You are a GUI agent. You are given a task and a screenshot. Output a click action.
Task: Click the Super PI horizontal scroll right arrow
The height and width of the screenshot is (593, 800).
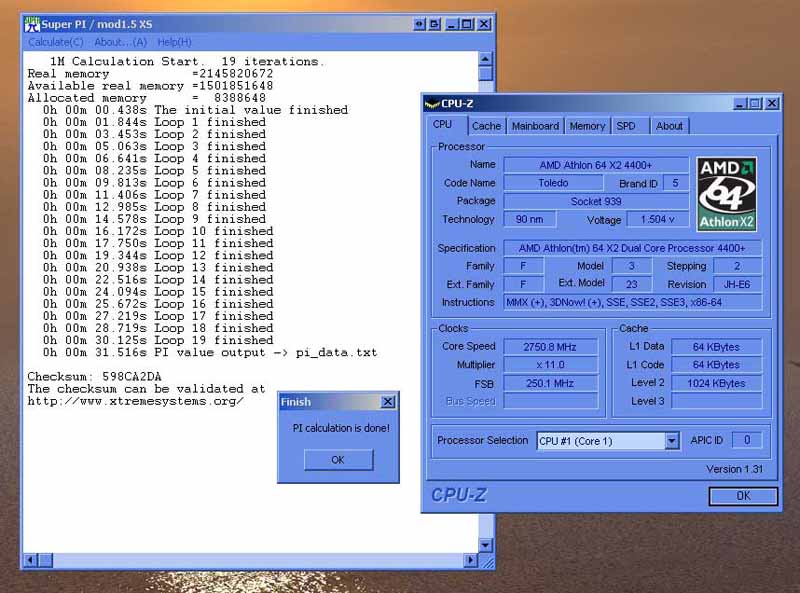point(470,560)
